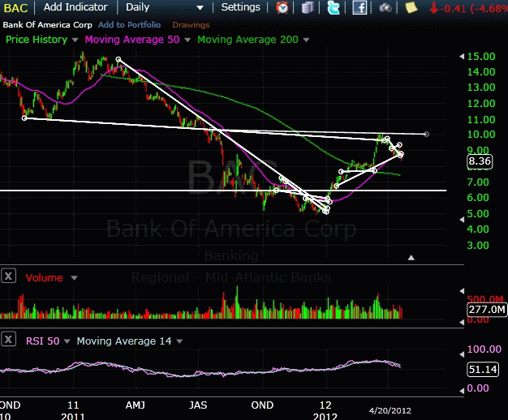This screenshot has height=420, width=508.
Task: Close the RSI 50 panel with X
Action: [x=8, y=341]
